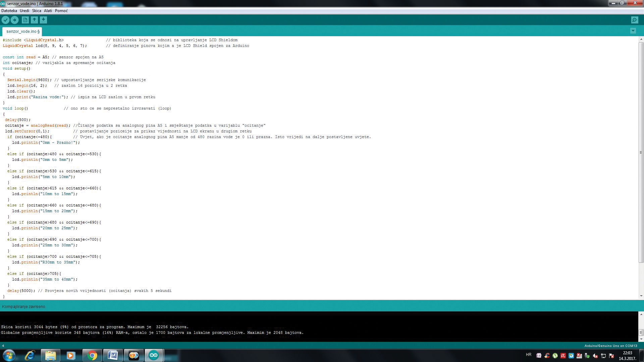Click the Open sketch upward-arrow icon
This screenshot has height=362, width=644.
34,20
